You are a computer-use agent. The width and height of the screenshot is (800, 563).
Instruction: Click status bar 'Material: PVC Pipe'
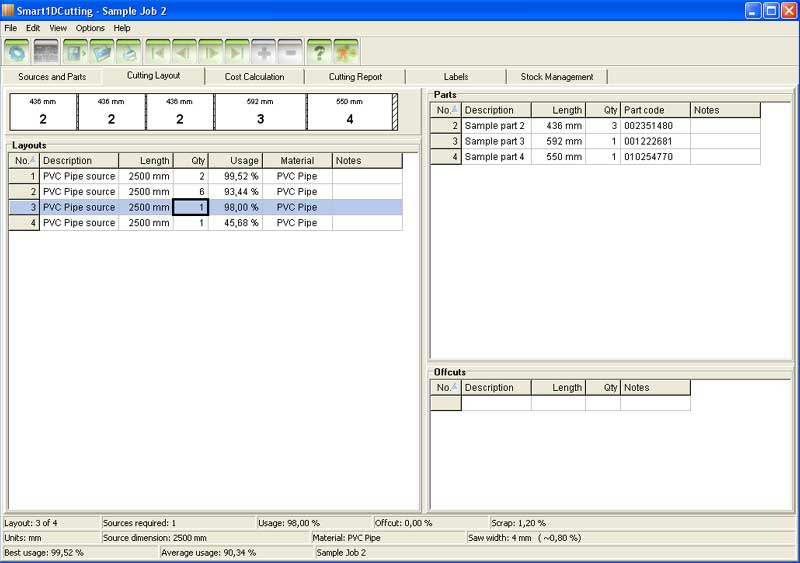346,538
